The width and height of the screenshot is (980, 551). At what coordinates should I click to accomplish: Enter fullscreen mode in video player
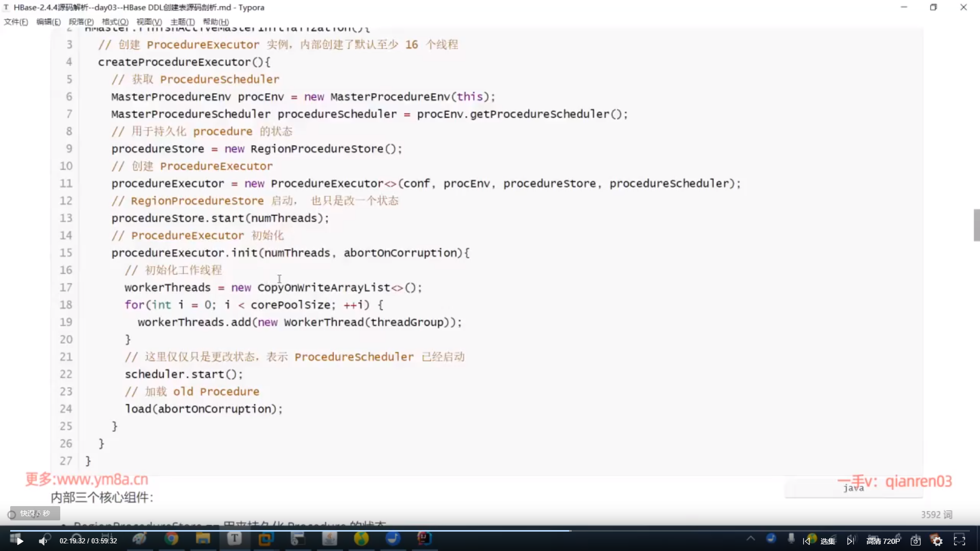click(x=960, y=541)
